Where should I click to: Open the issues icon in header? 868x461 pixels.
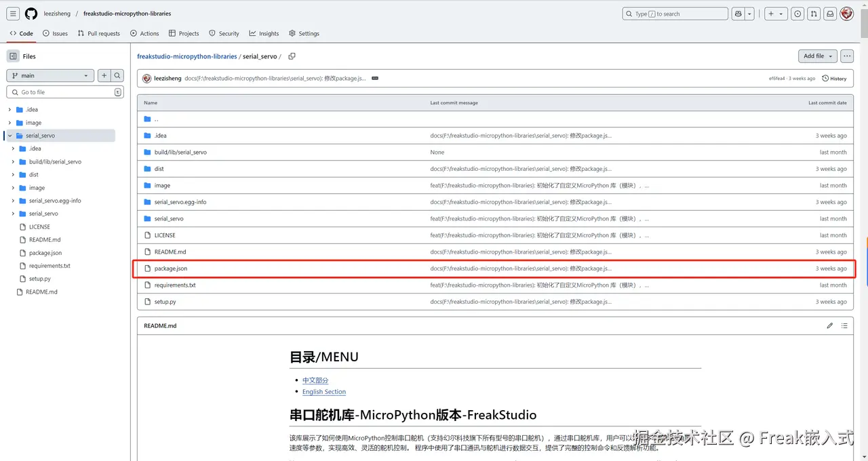tap(797, 14)
